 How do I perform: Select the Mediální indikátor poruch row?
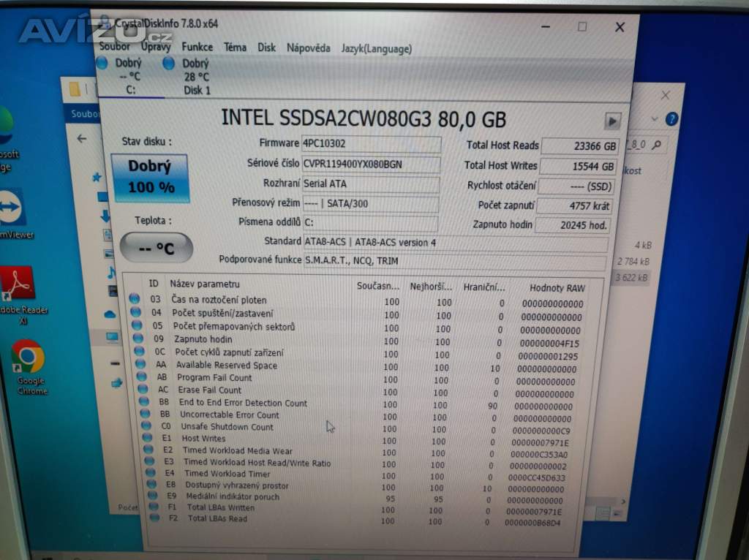(356, 499)
